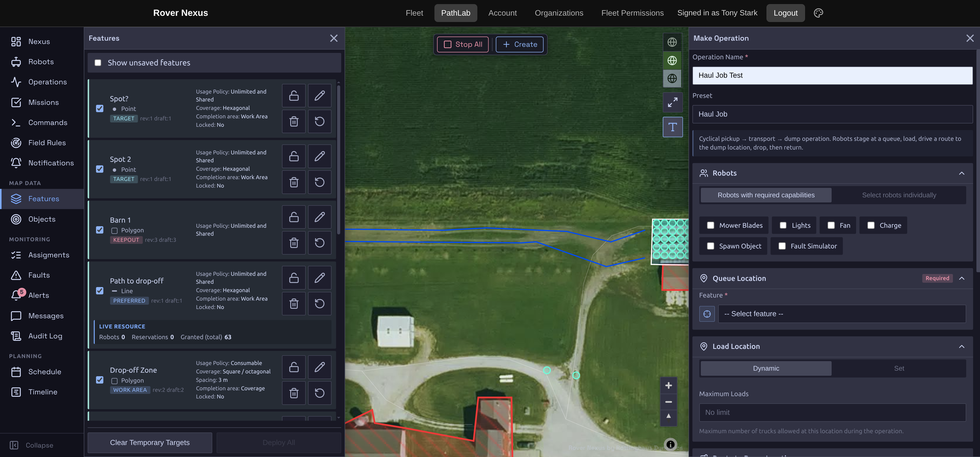Delete the Spot? feature
Screen dimensions: 980x457
click(294, 121)
